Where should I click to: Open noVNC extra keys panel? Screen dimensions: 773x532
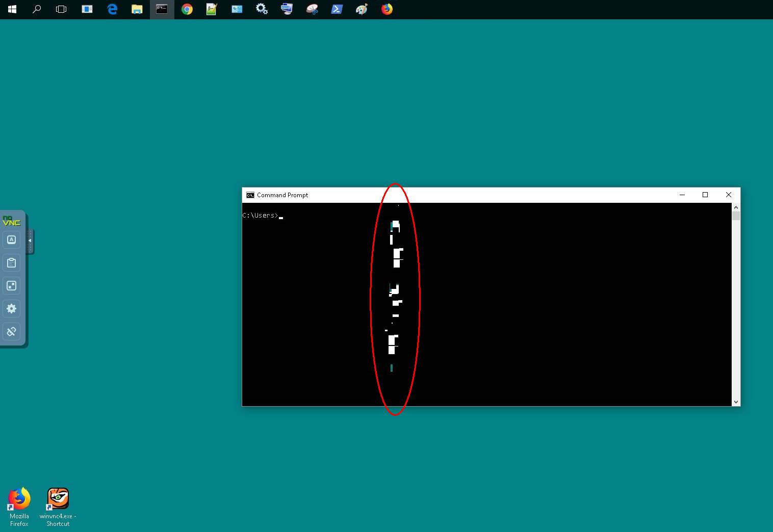(x=11, y=240)
